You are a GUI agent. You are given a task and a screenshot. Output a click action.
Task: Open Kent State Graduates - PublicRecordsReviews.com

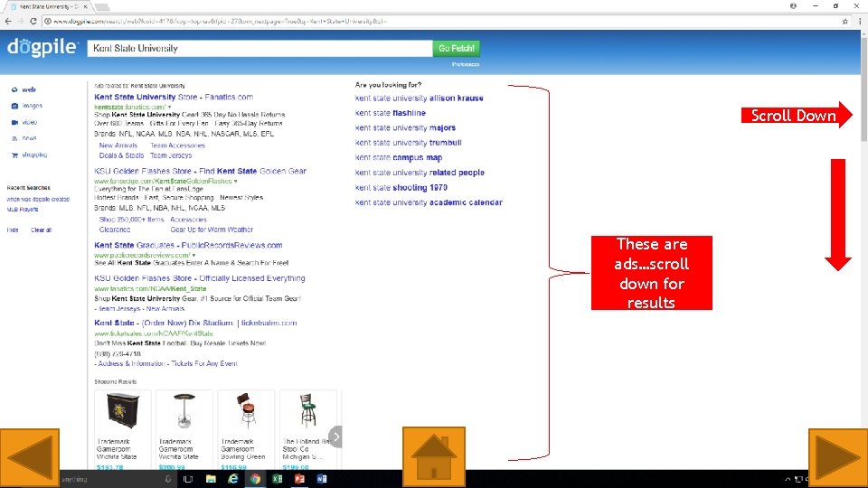pyautogui.click(x=188, y=245)
